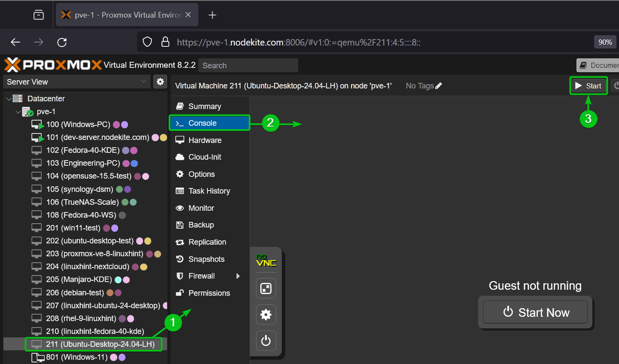The image size is (619, 364).
Task: Select the Console menu item
Action: click(210, 123)
